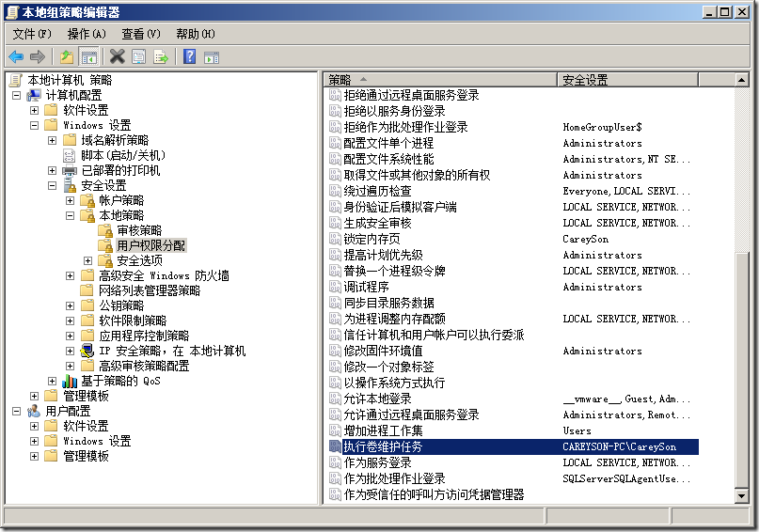The height and width of the screenshot is (532, 759).
Task: Open the 操作(A) menu
Action: pyautogui.click(x=87, y=34)
